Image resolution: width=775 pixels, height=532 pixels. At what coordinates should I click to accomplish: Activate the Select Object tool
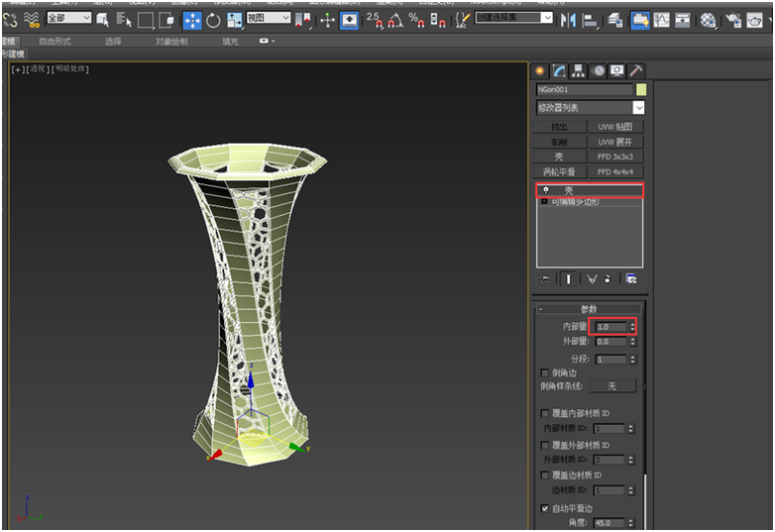click(103, 20)
